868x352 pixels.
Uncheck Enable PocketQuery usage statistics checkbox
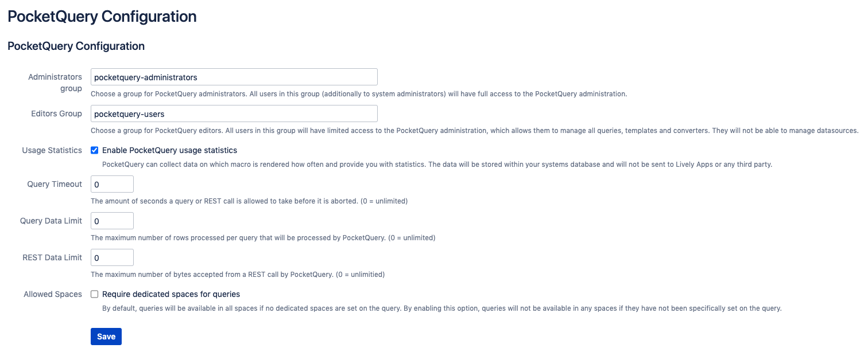coord(95,150)
